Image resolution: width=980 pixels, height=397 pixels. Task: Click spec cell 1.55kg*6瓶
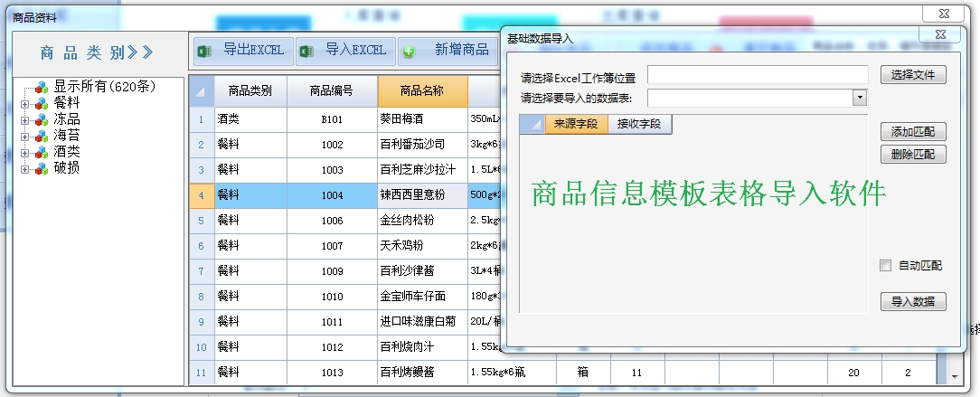tap(497, 373)
